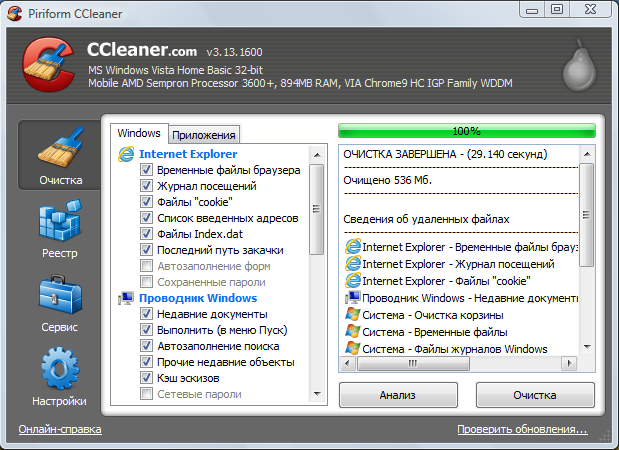Toggle Файлы Index.dat checkbox
The height and width of the screenshot is (450, 619).
coord(146,234)
